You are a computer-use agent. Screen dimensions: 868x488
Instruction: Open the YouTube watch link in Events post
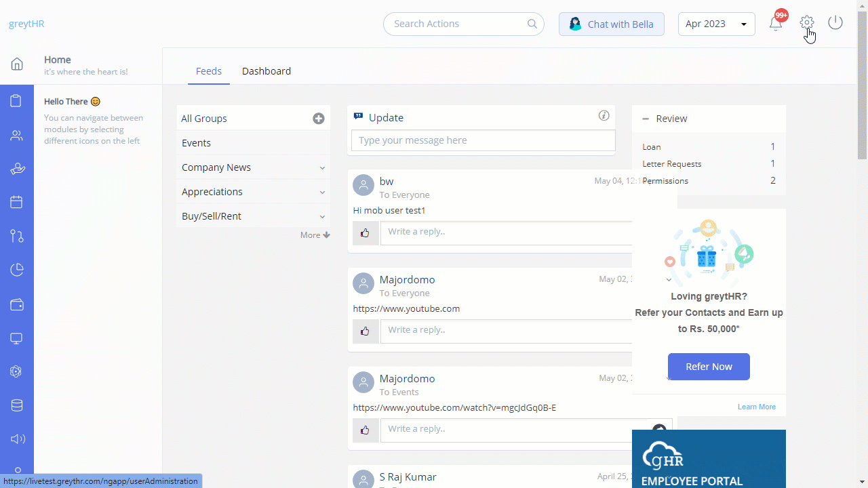coord(454,407)
